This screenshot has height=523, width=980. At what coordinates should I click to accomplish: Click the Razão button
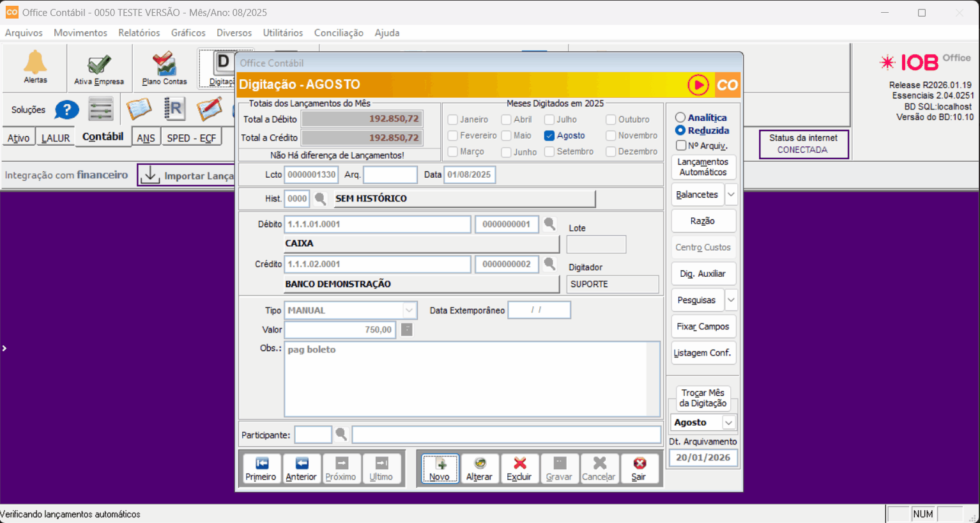click(x=703, y=221)
